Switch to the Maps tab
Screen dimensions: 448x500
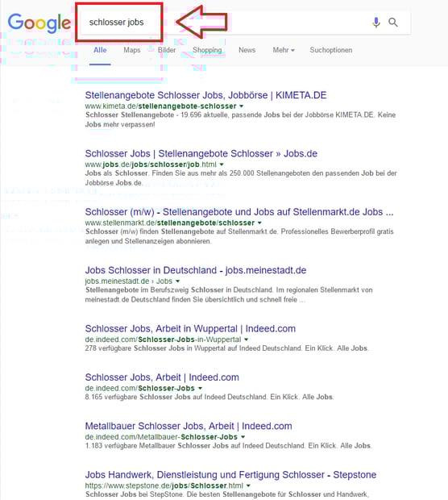coord(132,50)
